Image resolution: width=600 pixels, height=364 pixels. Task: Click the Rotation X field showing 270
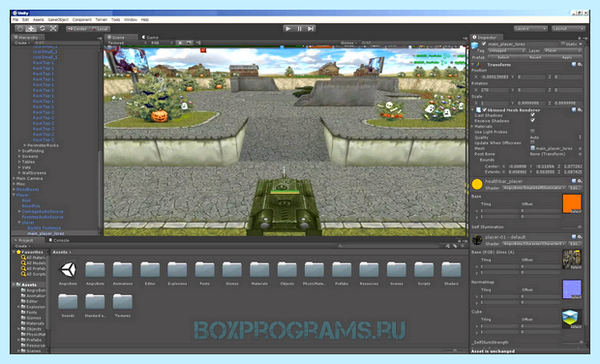point(494,90)
